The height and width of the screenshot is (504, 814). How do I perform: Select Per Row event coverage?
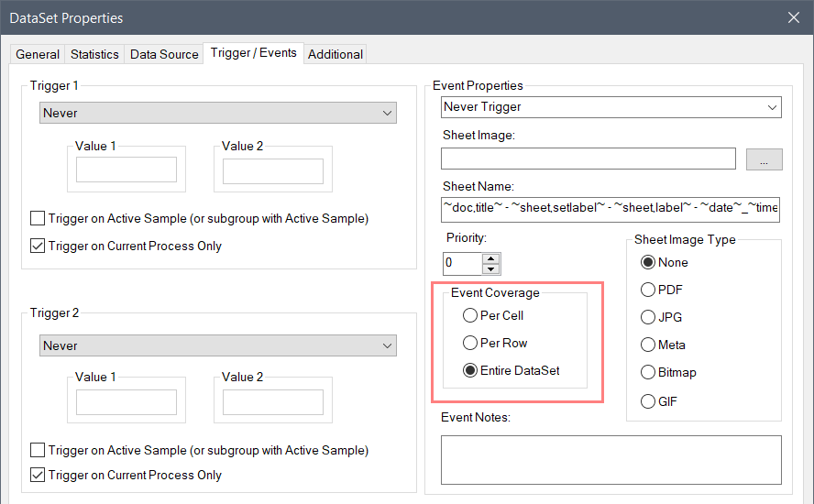[x=470, y=344]
